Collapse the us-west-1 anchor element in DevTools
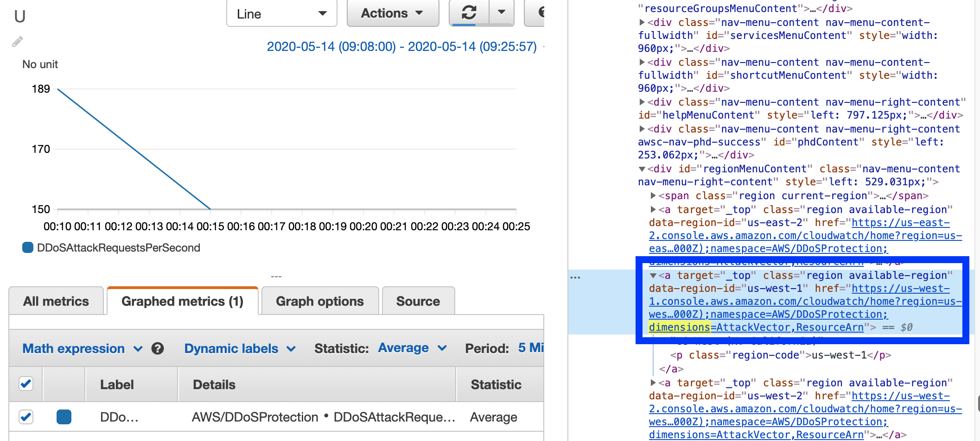 click(654, 275)
